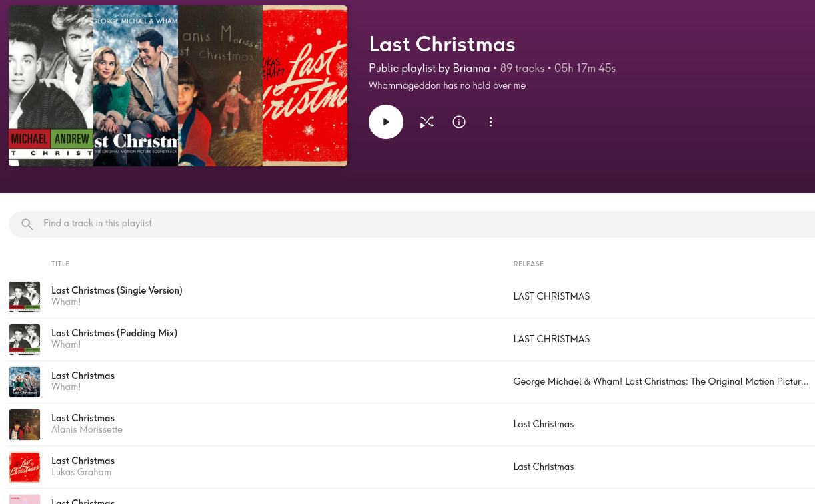Open LAST CHRISTMAS release of the Single Version
Image resolution: width=815 pixels, height=504 pixels.
pyautogui.click(x=551, y=296)
